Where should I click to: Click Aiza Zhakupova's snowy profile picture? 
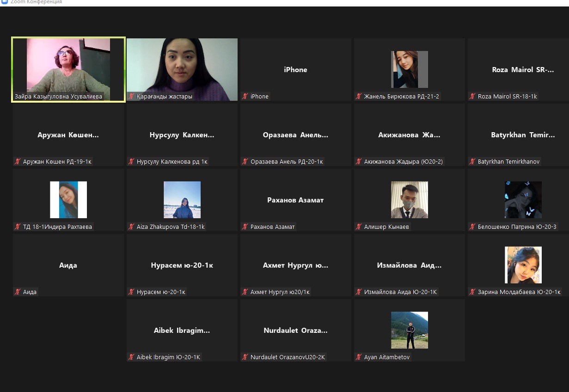(182, 200)
